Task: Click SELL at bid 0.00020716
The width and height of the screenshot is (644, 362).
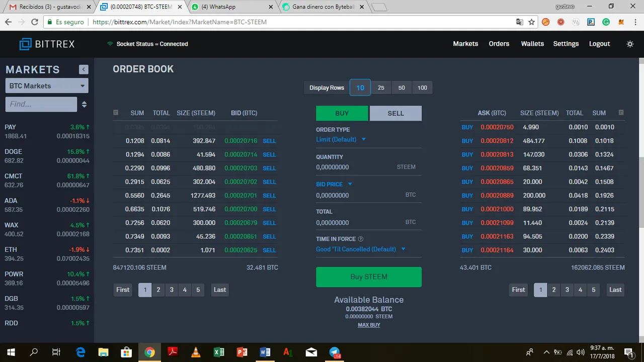Action: click(269, 141)
